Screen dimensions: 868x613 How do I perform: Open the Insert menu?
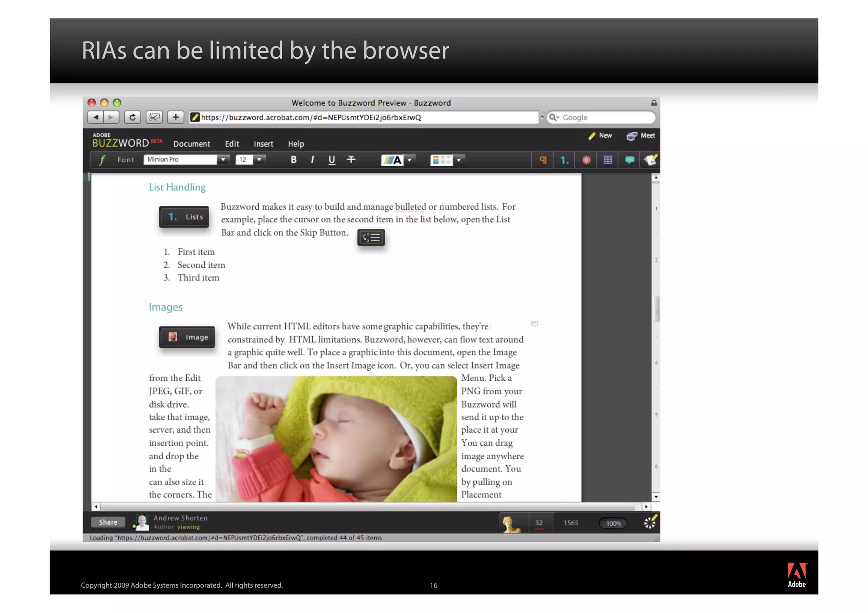263,144
